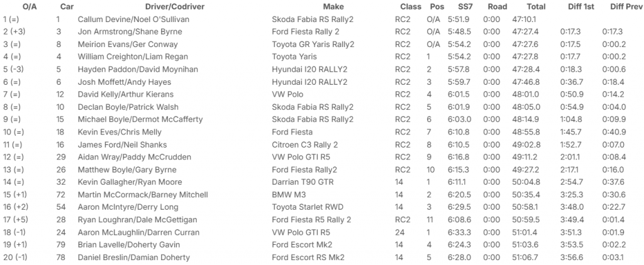Click the Class column header
644x265 pixels.
pyautogui.click(x=411, y=6)
